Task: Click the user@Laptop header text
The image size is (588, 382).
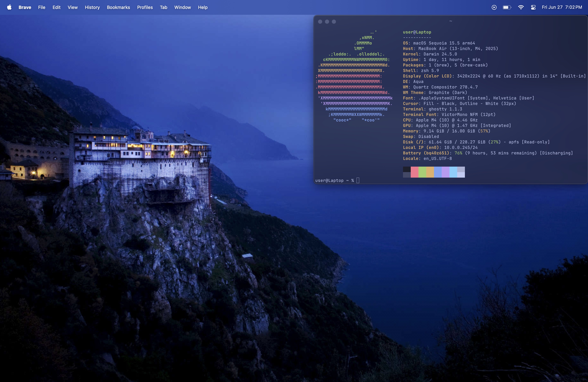Action: 417,32
